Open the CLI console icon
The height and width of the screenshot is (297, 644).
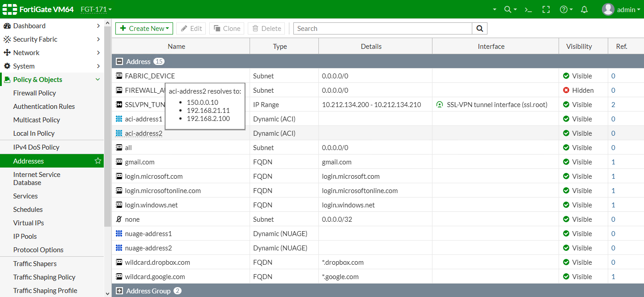point(529,9)
